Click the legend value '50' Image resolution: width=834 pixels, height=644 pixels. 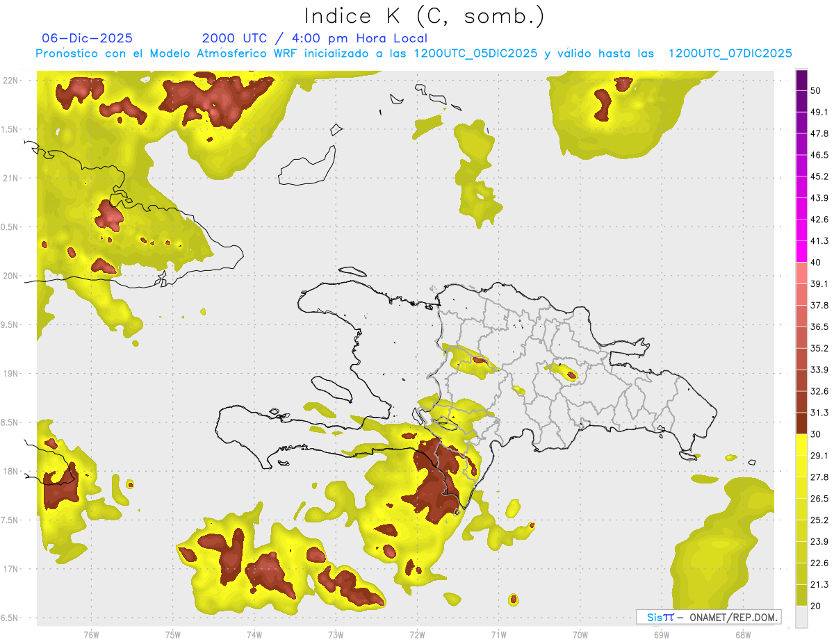pos(817,91)
